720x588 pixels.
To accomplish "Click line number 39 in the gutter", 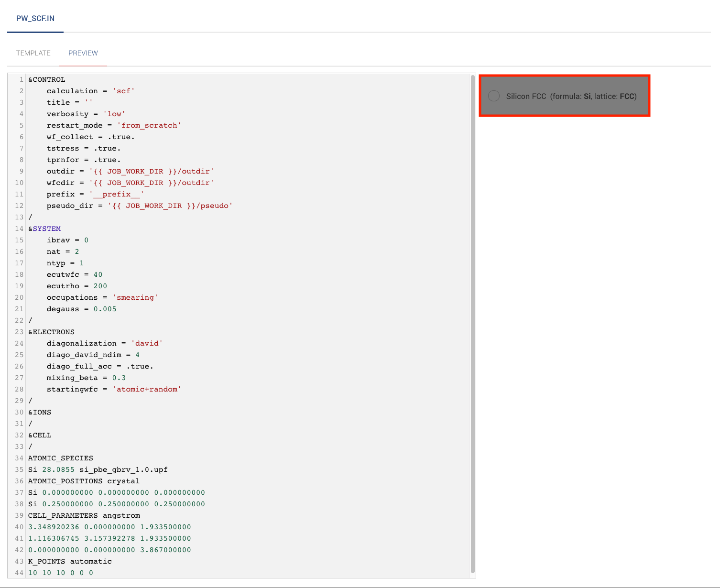I will click(x=19, y=515).
